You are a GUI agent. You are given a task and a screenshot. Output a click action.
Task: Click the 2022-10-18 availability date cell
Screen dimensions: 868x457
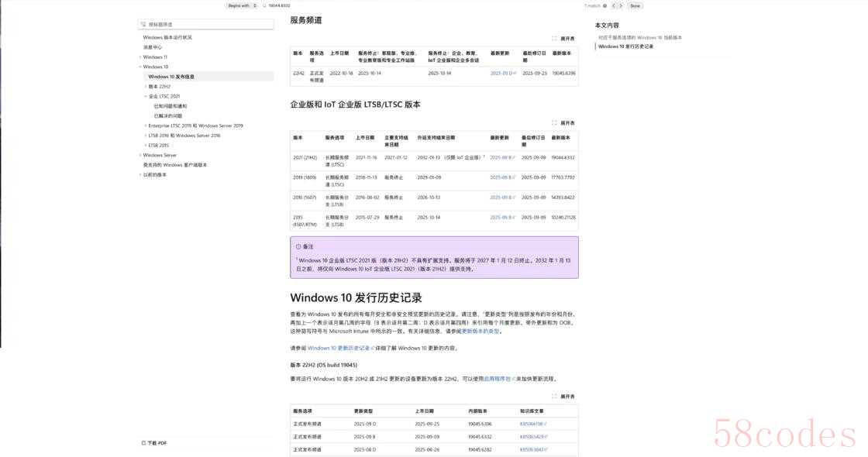(x=341, y=73)
